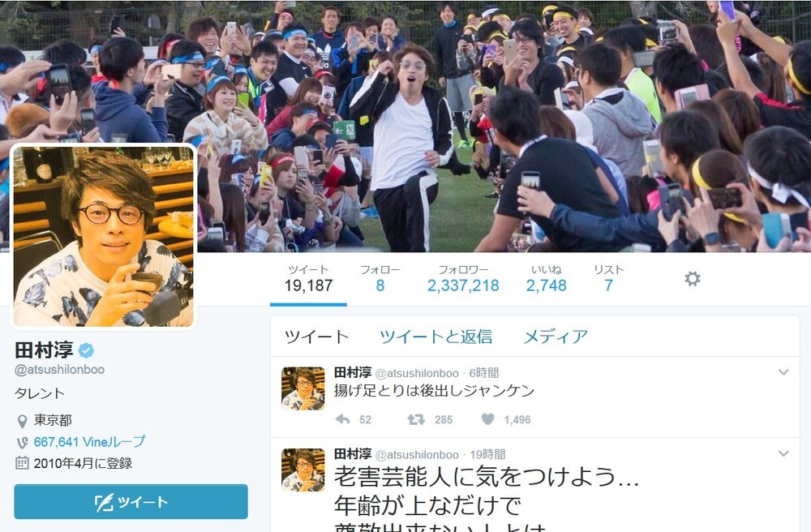Click the 東京都 location pin icon

pos(22,421)
